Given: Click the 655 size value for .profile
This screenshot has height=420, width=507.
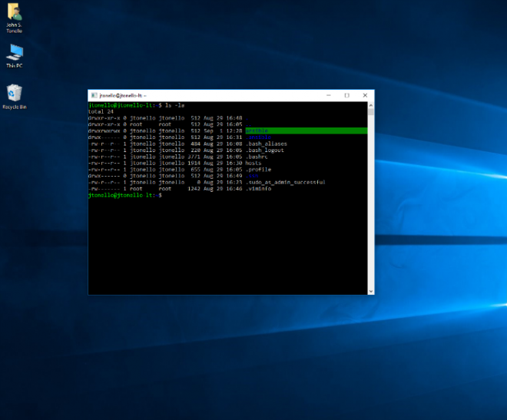Looking at the screenshot, I should [x=196, y=170].
